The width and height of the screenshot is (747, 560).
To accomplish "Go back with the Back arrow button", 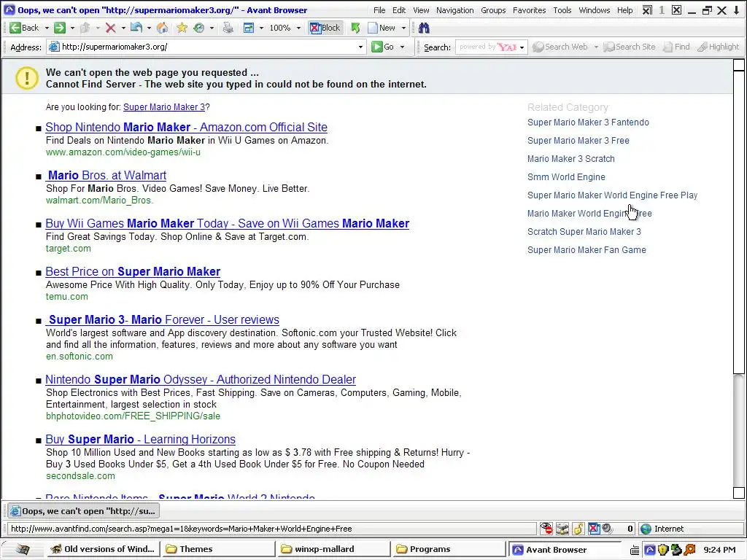I will pos(24,28).
